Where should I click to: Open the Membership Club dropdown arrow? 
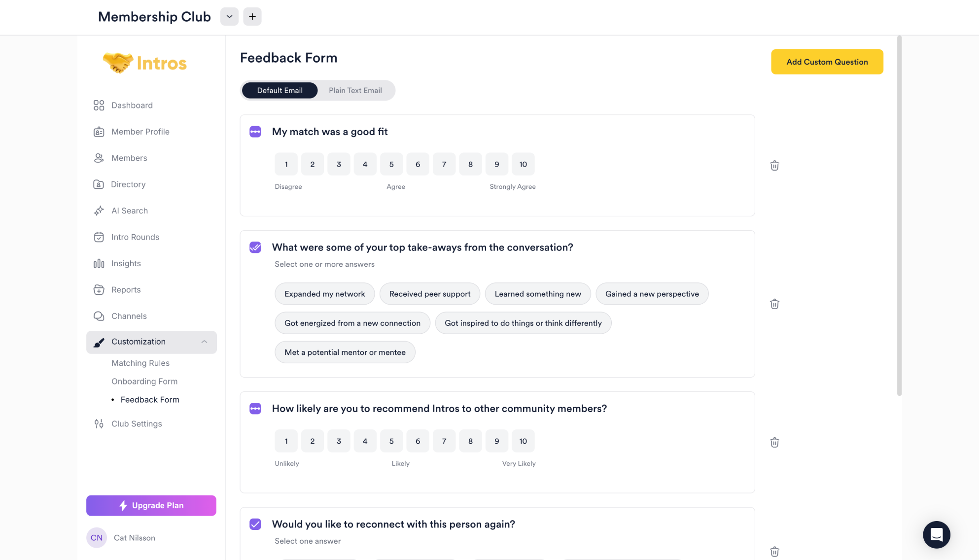tap(229, 17)
